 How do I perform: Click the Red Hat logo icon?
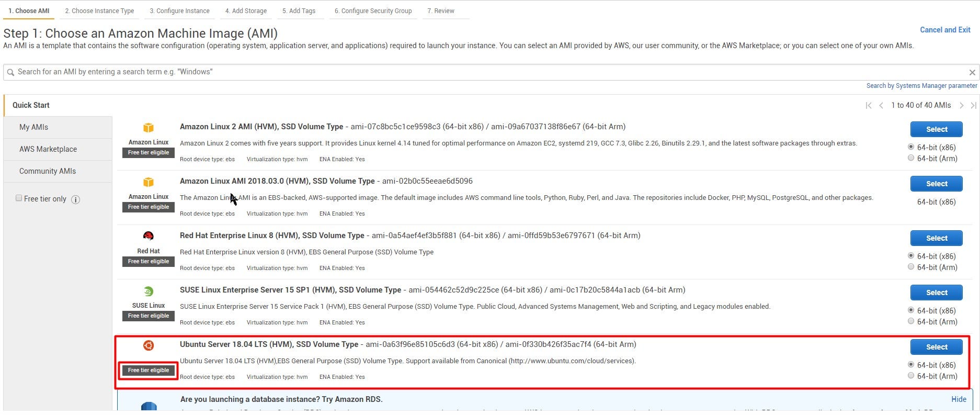pyautogui.click(x=149, y=236)
